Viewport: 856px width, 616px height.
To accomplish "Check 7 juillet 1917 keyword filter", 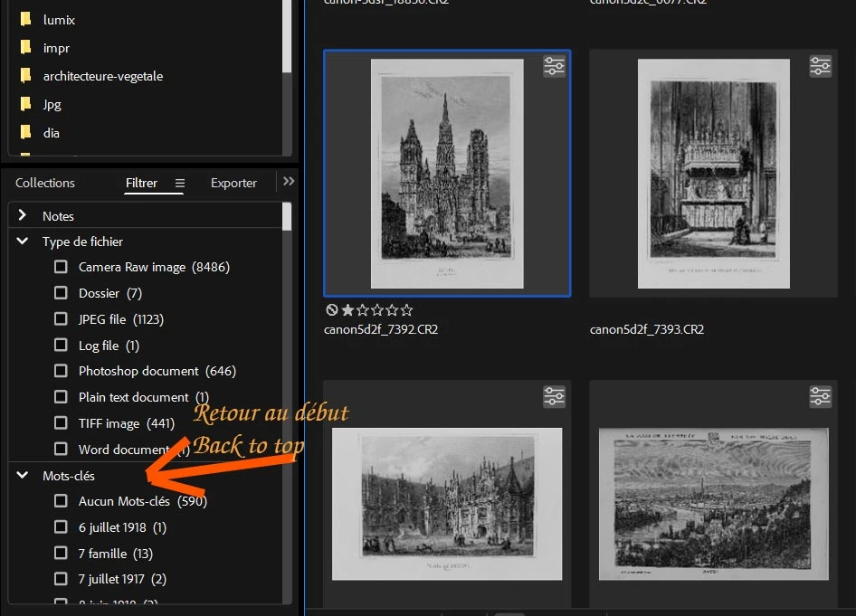I will click(61, 579).
